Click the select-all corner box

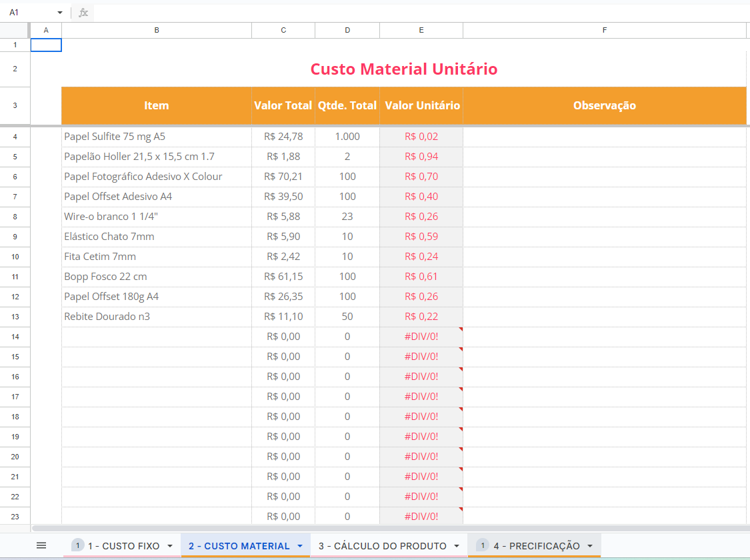(x=15, y=30)
